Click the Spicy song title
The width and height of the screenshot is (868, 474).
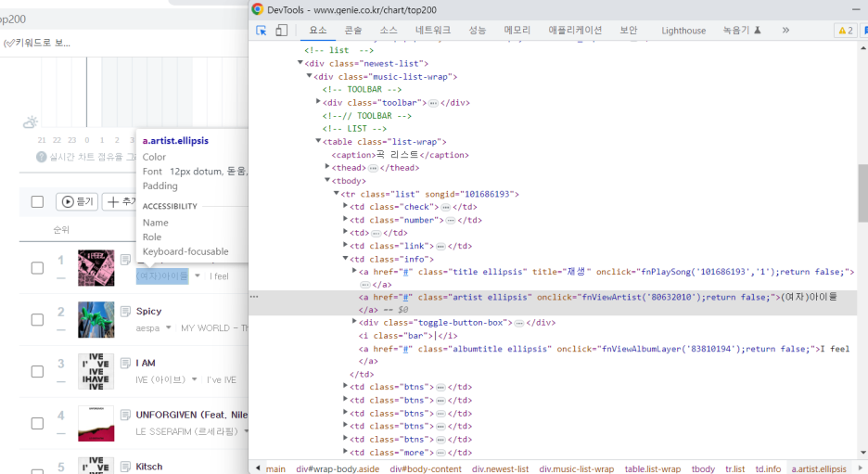tap(149, 311)
